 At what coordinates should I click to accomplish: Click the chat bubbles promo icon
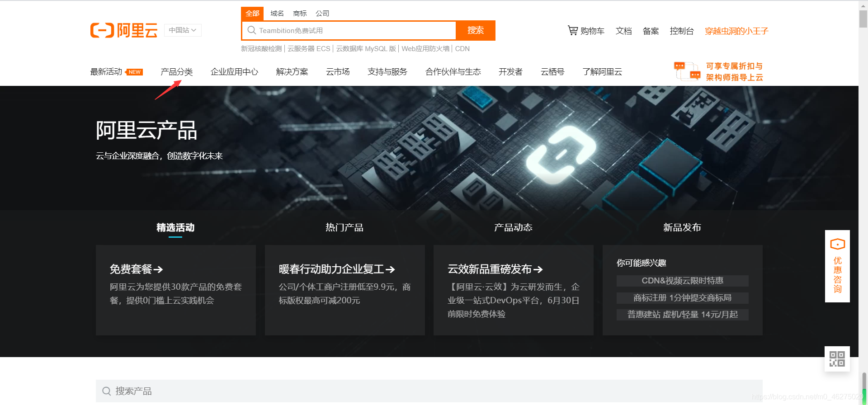point(687,71)
